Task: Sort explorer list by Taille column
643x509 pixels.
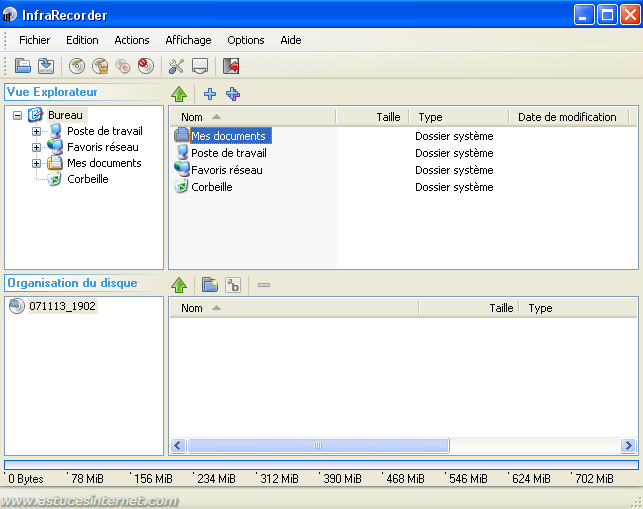Action: tap(372, 117)
